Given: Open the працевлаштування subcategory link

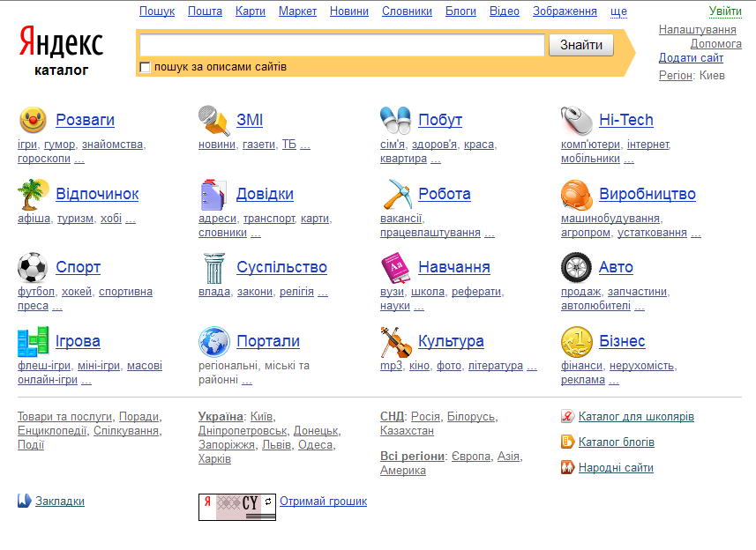Looking at the screenshot, I should (x=430, y=233).
